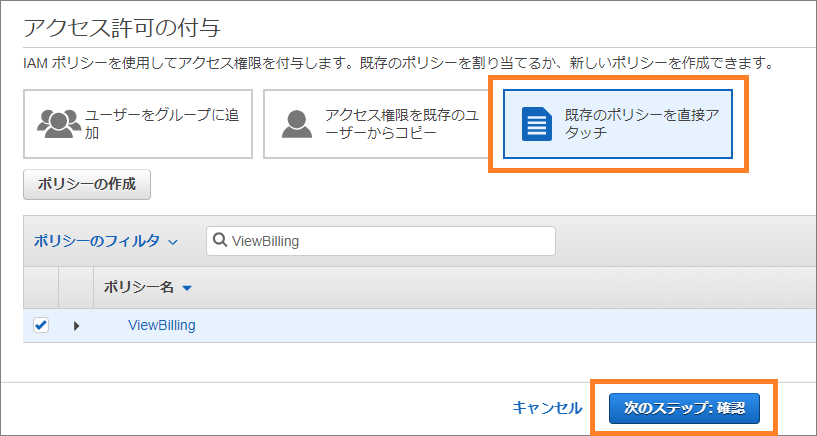Click the magnifier icon in search box
Image resolution: width=817 pixels, height=436 pixels.
[220, 241]
